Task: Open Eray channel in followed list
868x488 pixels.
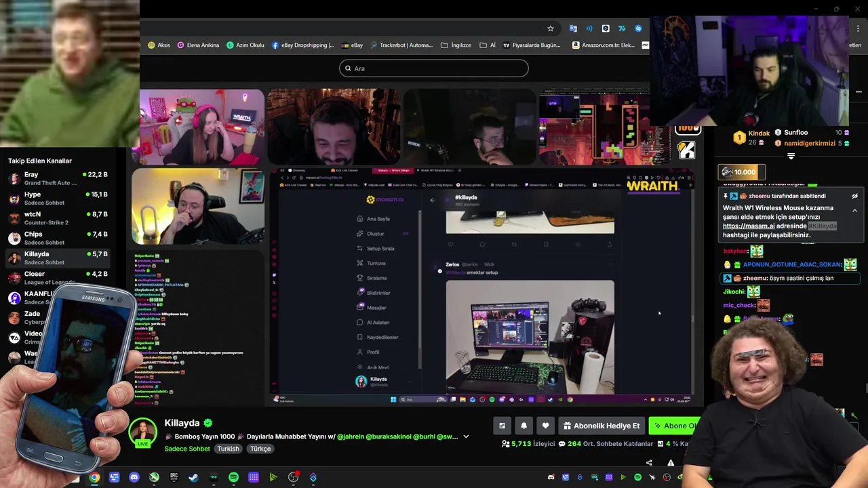Action: [58, 178]
